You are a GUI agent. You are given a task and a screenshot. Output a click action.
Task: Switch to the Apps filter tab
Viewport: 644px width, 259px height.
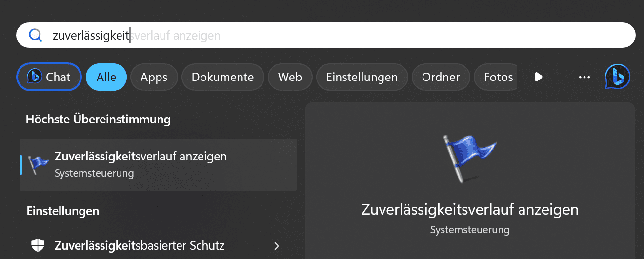pos(154,77)
